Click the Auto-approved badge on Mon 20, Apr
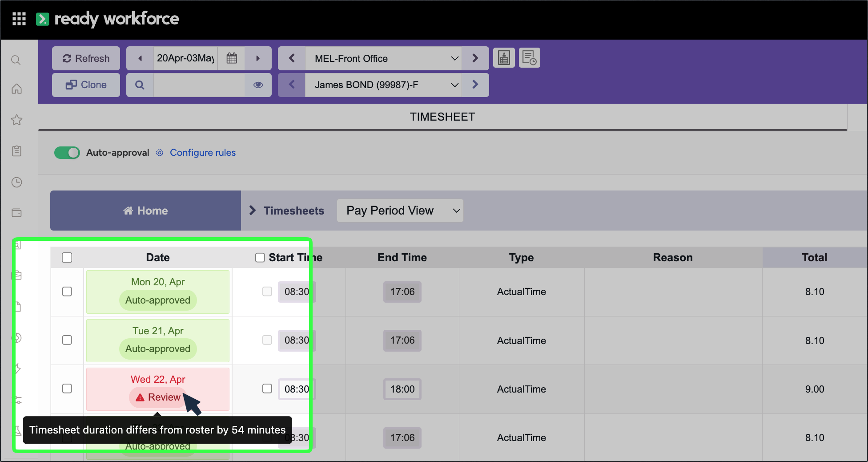This screenshot has height=462, width=868. (x=158, y=300)
